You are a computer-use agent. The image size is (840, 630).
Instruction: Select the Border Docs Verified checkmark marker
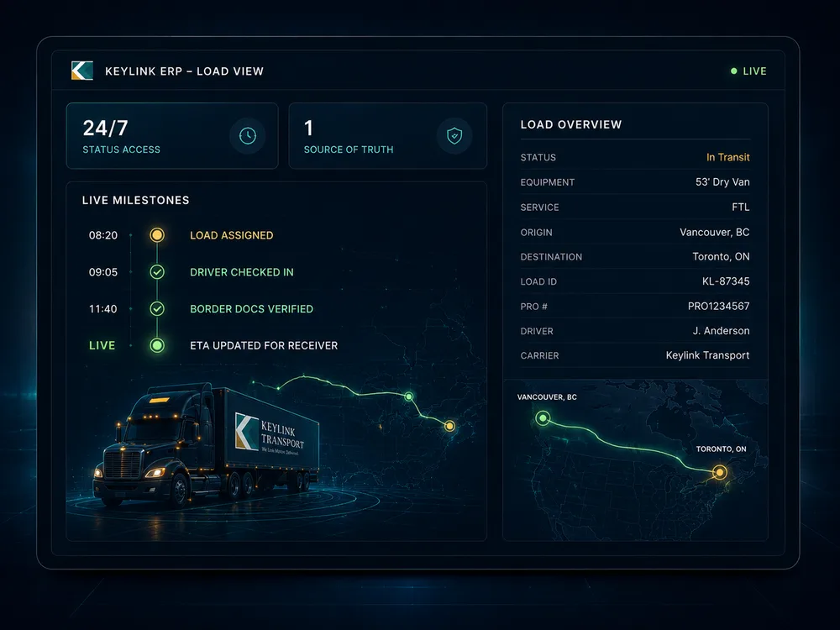[x=157, y=308]
